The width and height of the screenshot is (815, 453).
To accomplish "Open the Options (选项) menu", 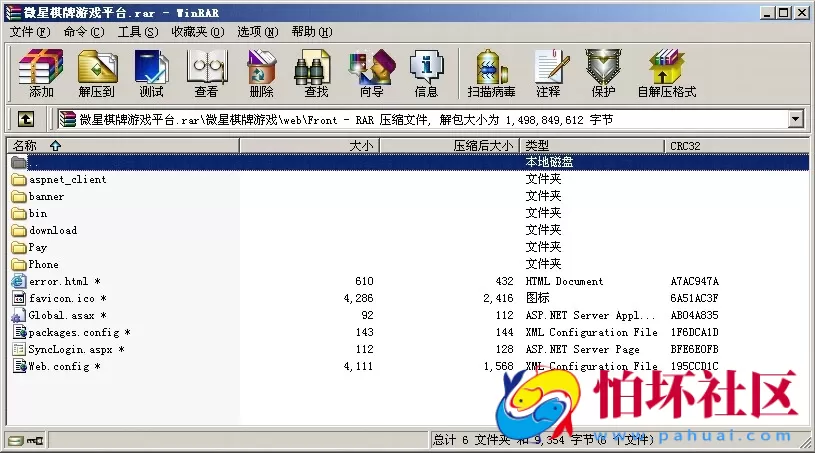I will (258, 32).
